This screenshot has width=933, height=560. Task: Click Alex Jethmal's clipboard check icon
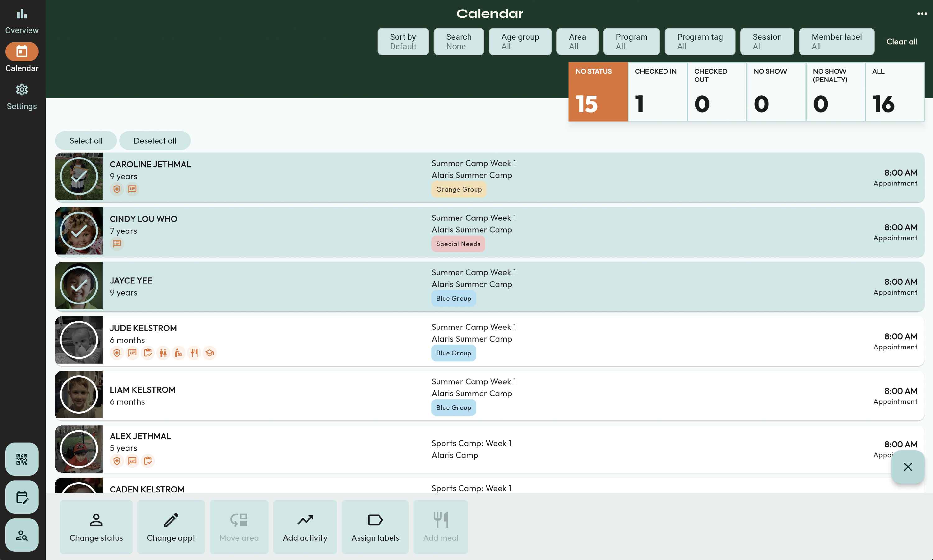(x=148, y=461)
